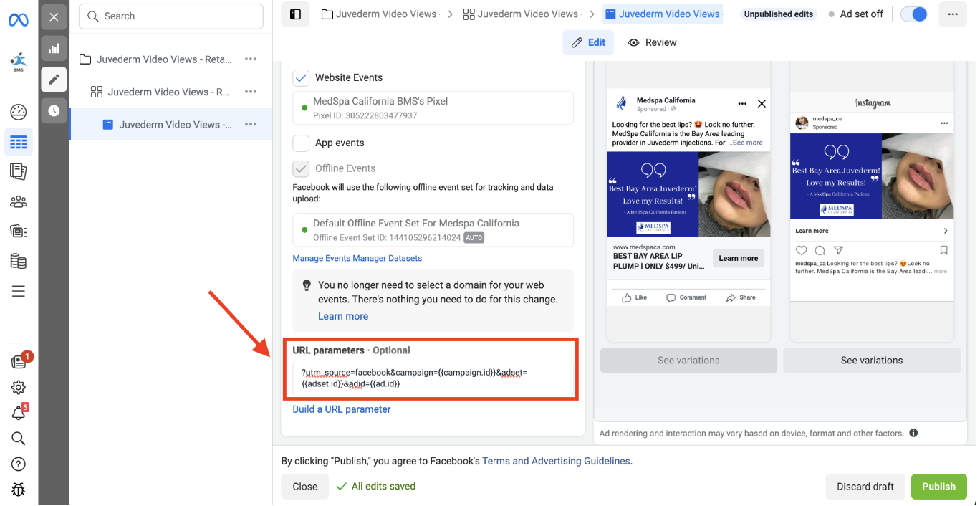Close the editing pane with the X
The image size is (980, 506).
click(54, 17)
